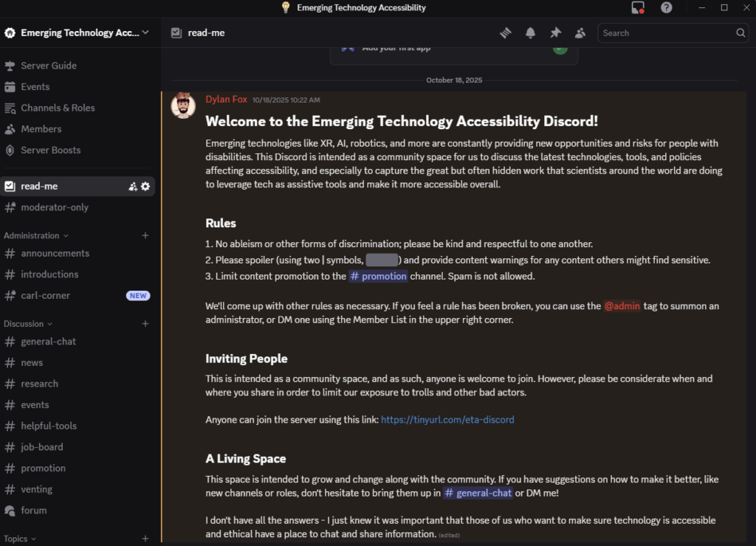Viewport: 756px width, 546px height.
Task: Reveal the spoiler text in rule 2
Action: (382, 260)
